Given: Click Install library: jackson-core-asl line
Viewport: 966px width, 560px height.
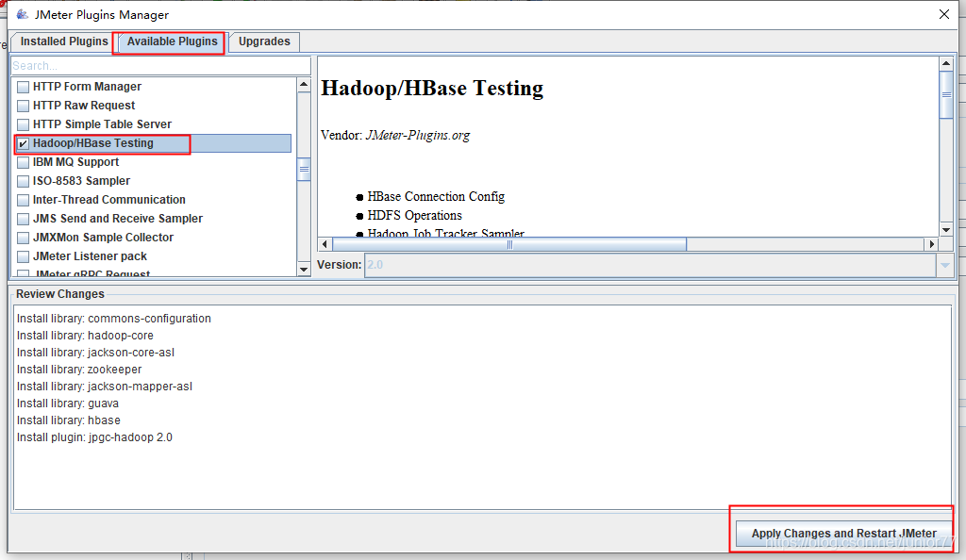Looking at the screenshot, I should coord(95,352).
